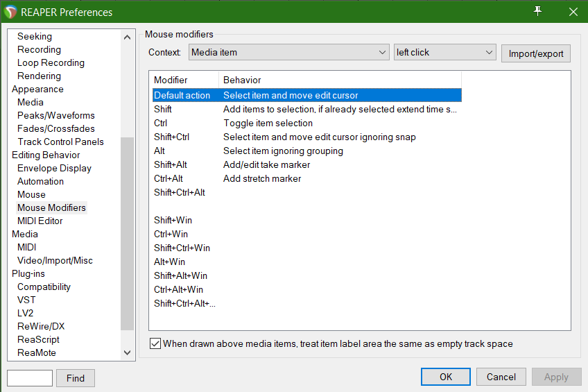588x392 pixels.
Task: Go to Automation preferences
Action: [40, 181]
